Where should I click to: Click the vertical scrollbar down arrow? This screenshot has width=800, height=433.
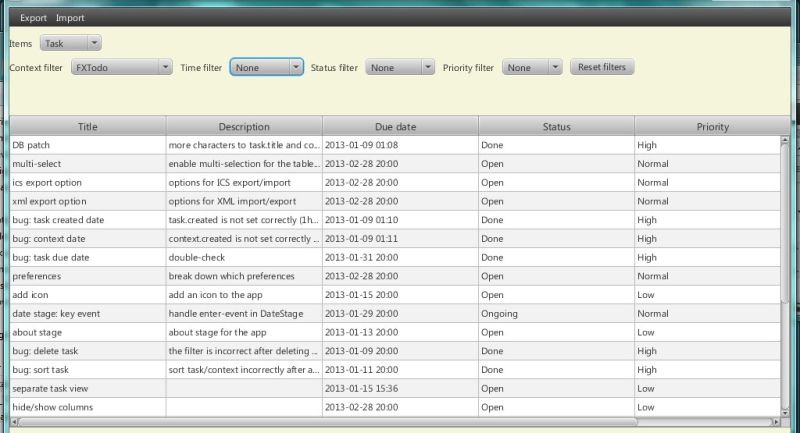coord(785,412)
